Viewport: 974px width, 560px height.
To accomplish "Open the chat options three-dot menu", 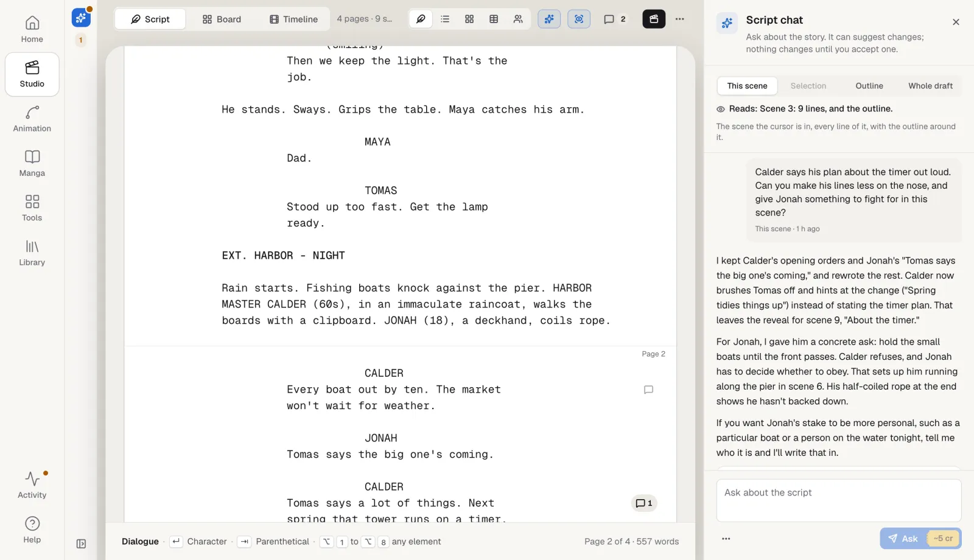I will pyautogui.click(x=726, y=538).
